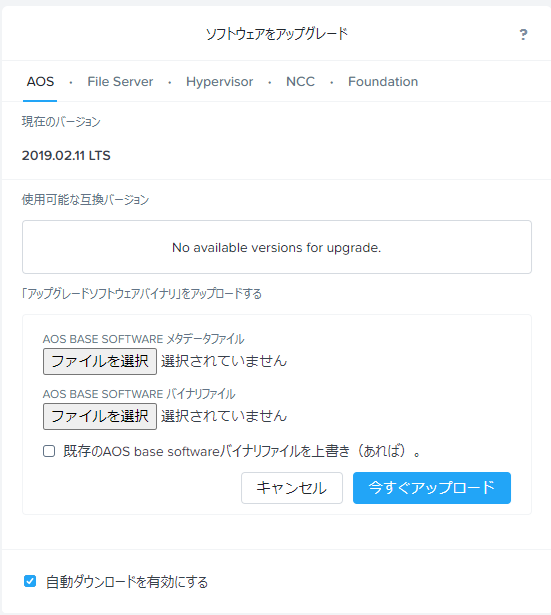Switch to the Foundation tab

coord(383,82)
